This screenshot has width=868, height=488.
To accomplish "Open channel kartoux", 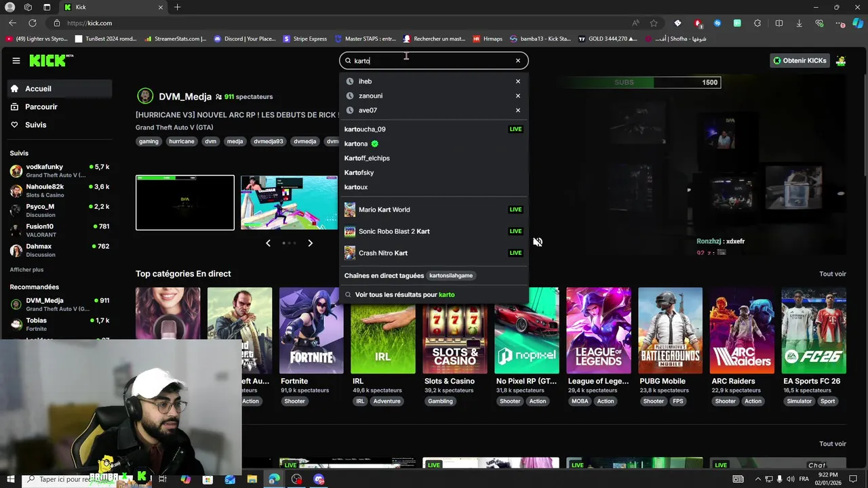I will click(x=434, y=187).
